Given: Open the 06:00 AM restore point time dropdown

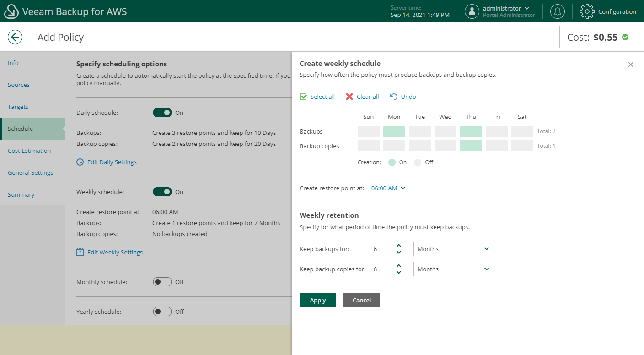Looking at the screenshot, I should pyautogui.click(x=388, y=188).
